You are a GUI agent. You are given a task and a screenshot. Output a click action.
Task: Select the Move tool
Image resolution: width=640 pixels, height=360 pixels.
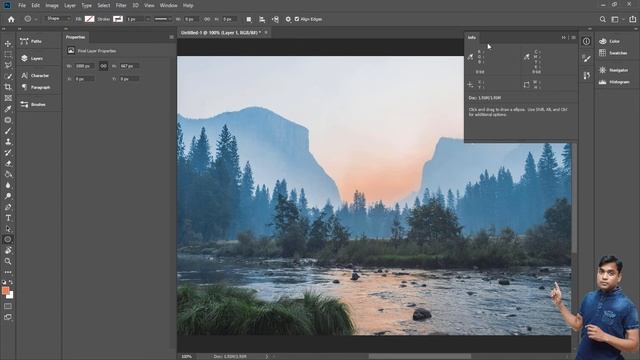click(8, 44)
